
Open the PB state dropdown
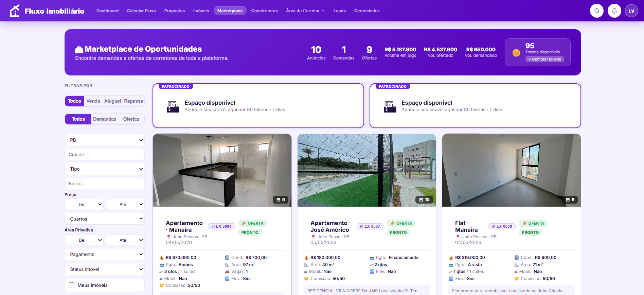105,140
